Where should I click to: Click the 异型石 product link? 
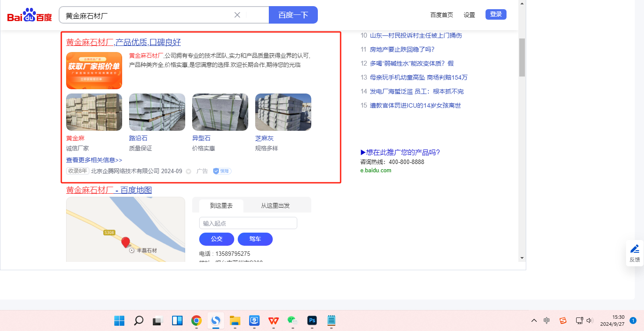pos(201,138)
